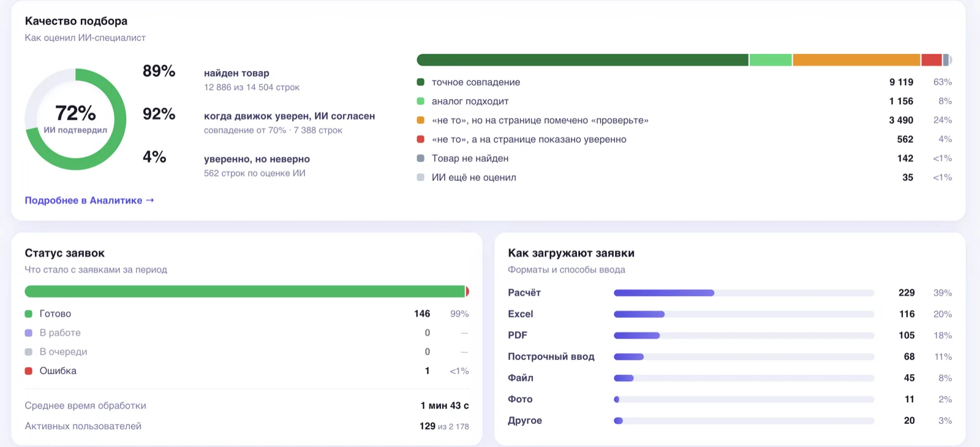
Task: Click the 'ИИ ещё не оценил' legend label
Action: tap(474, 177)
